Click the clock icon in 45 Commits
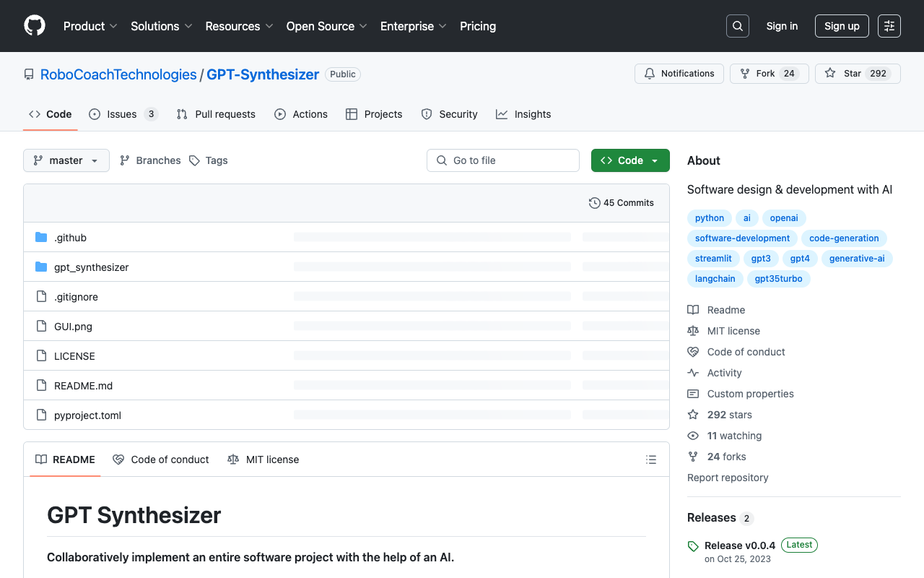The height and width of the screenshot is (578, 924). click(x=595, y=203)
